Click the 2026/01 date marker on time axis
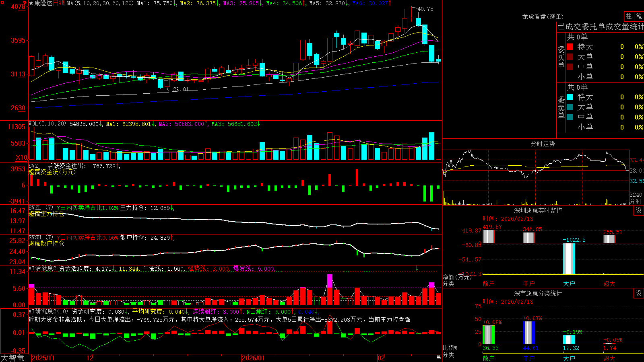This screenshot has height=362, width=644. 254,358
